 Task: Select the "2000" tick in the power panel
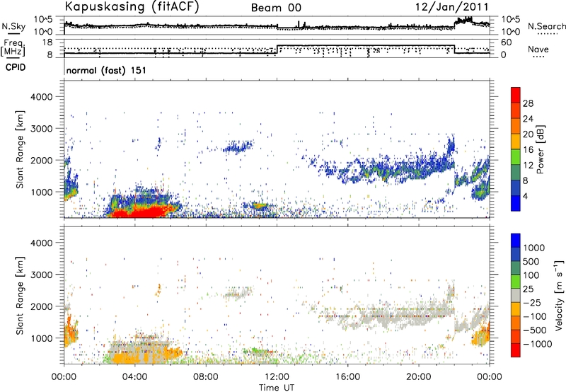point(41,160)
